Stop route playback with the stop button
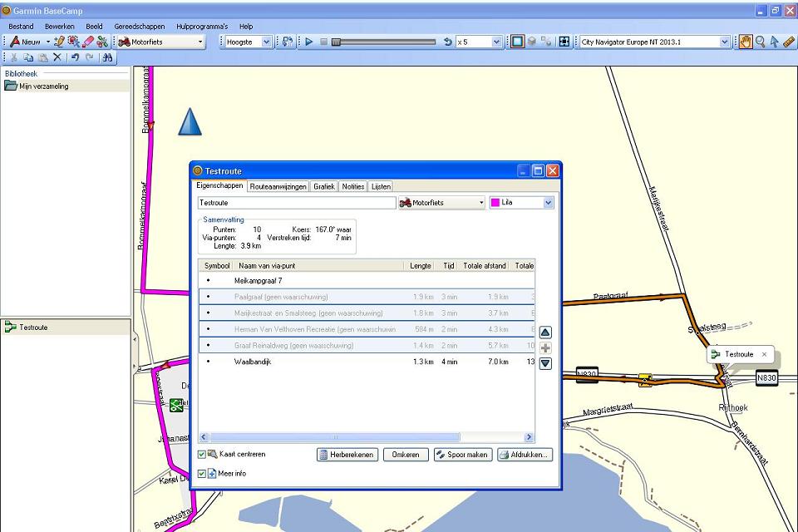The image size is (798, 532). pyautogui.click(x=323, y=42)
